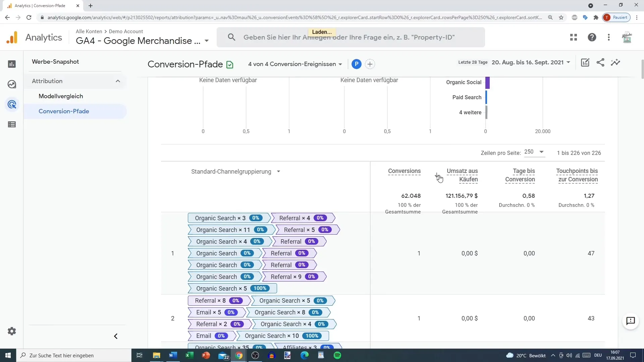Image resolution: width=644 pixels, height=362 pixels.
Task: Click the add property plus button
Action: (x=370, y=64)
